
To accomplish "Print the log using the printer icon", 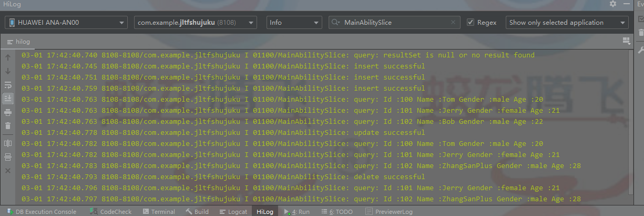I will (8, 112).
